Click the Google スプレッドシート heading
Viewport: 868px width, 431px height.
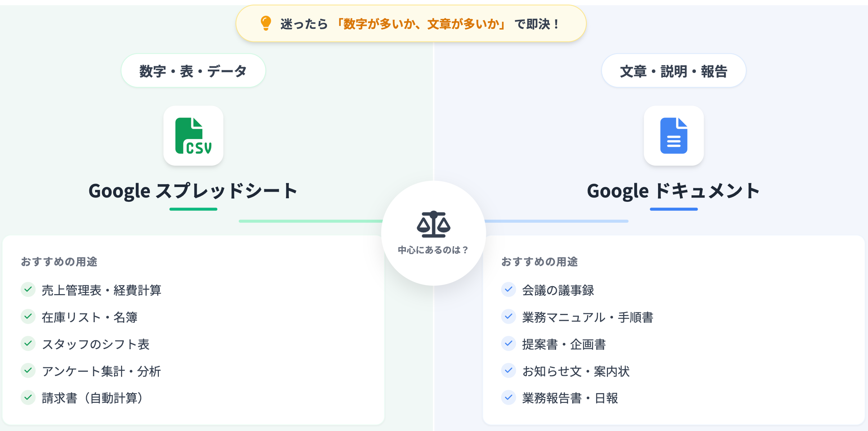click(193, 191)
